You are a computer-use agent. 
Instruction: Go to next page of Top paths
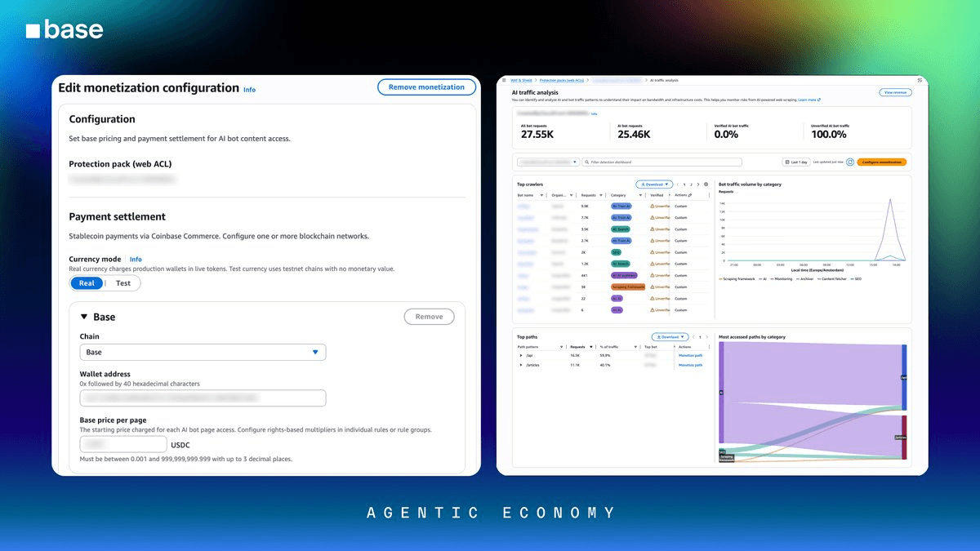(706, 337)
